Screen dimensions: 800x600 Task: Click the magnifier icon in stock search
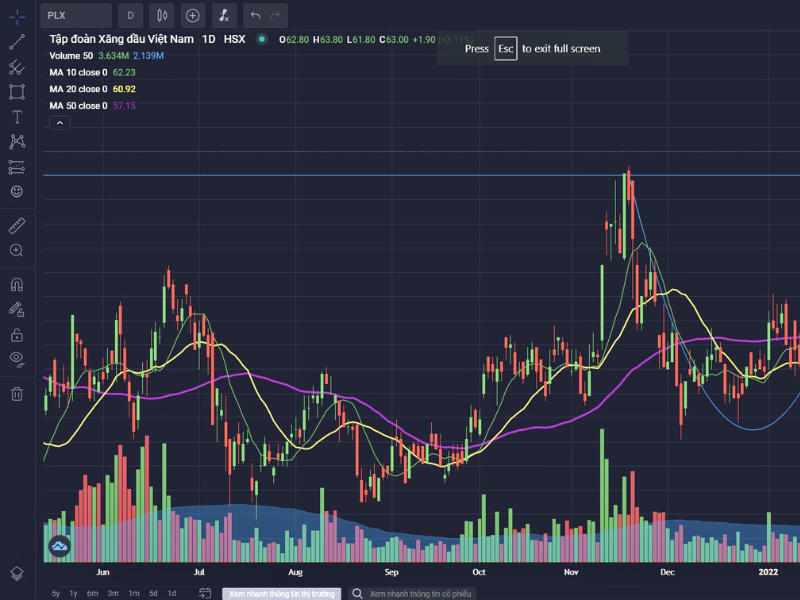point(358,593)
